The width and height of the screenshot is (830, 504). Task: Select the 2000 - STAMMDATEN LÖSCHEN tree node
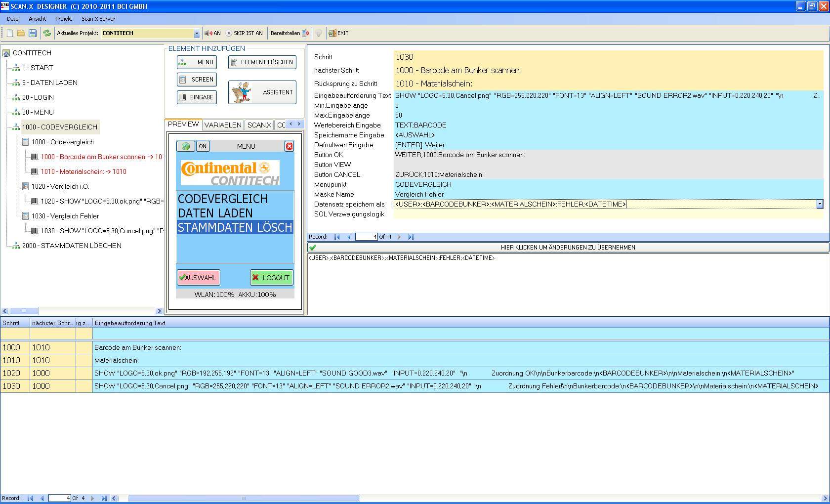pyautogui.click(x=71, y=246)
